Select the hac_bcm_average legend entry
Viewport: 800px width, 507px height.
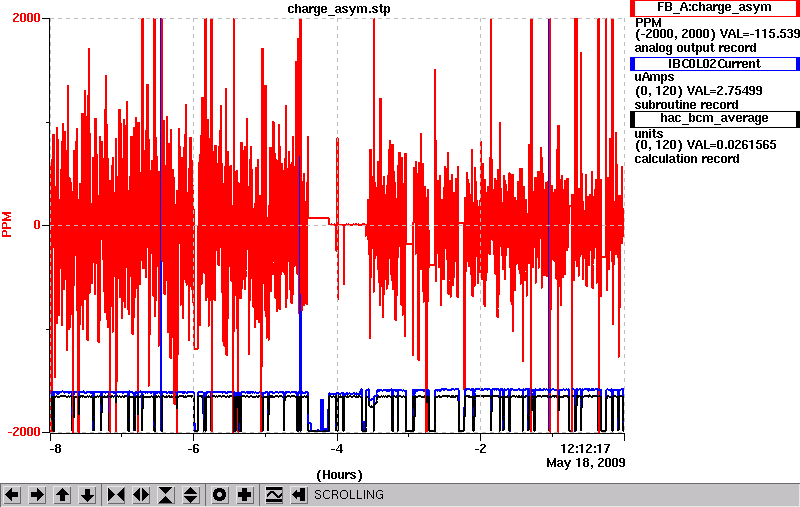[x=714, y=118]
